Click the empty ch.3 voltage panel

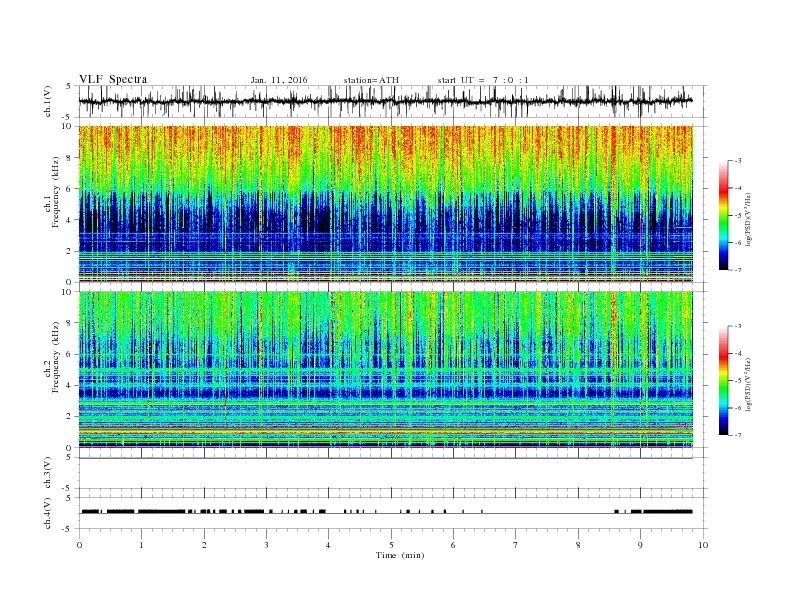(392, 473)
